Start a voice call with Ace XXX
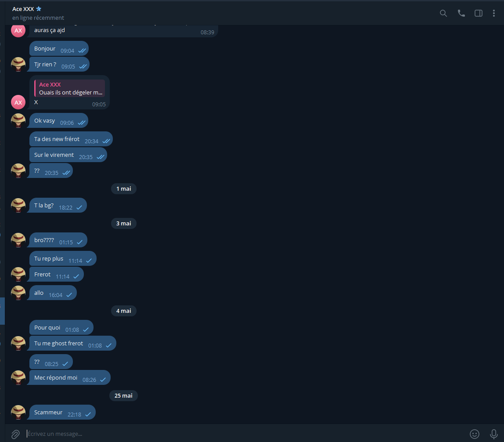This screenshot has width=504, height=442. tap(461, 13)
